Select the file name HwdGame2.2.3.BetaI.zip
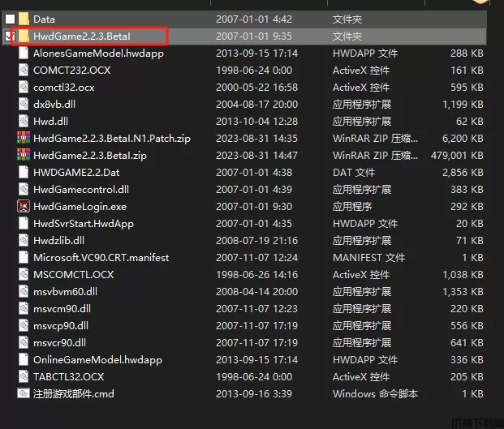 coord(90,156)
